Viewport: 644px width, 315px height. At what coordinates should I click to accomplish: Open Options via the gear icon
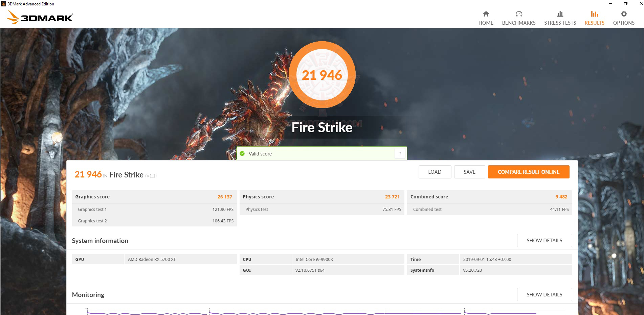pyautogui.click(x=623, y=14)
